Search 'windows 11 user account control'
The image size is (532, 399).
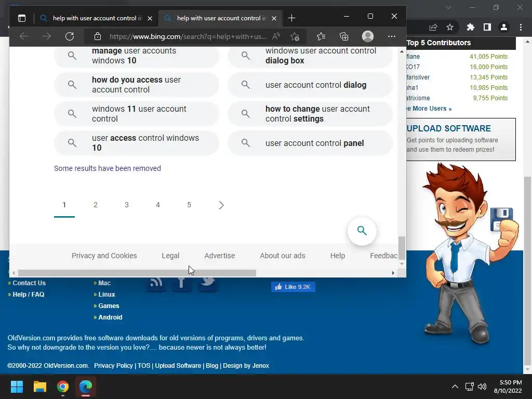[x=137, y=114]
